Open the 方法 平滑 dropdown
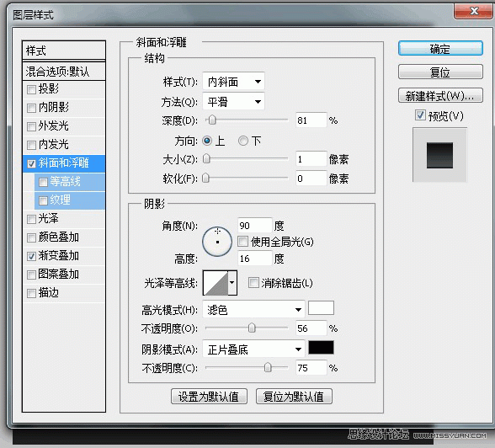This screenshot has width=495, height=448. tap(233, 101)
